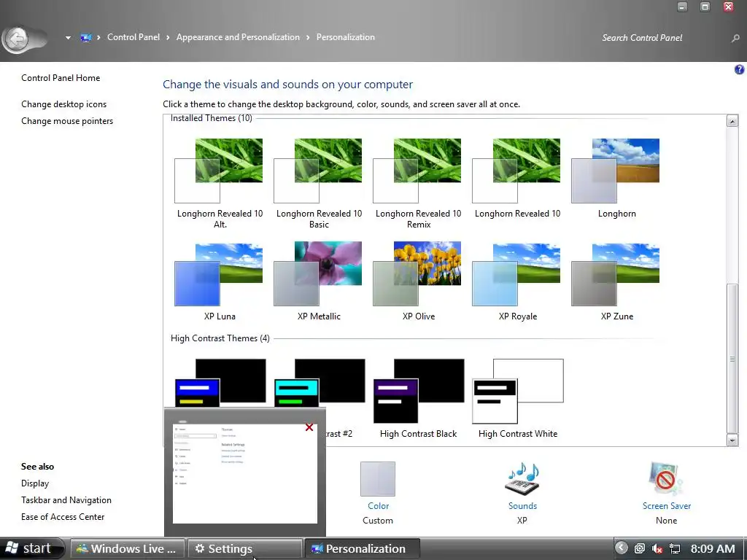The image size is (747, 560).
Task: Open Taskbar and Navigation link
Action: tap(66, 500)
